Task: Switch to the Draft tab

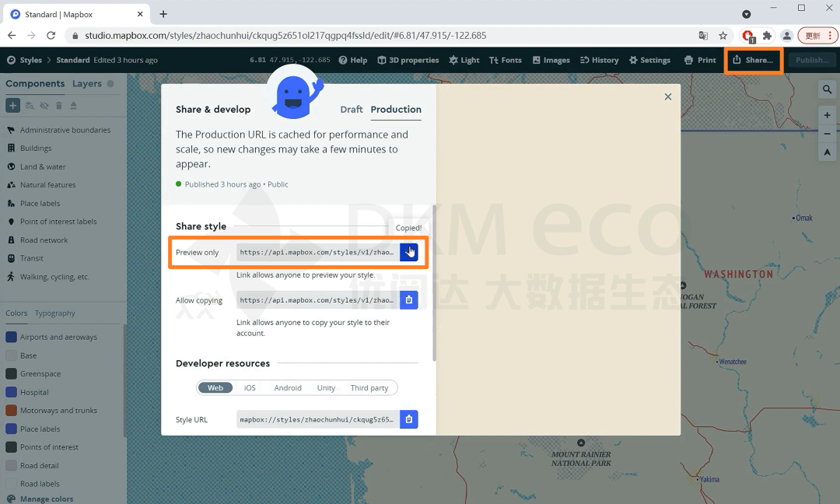Action: 352,109
